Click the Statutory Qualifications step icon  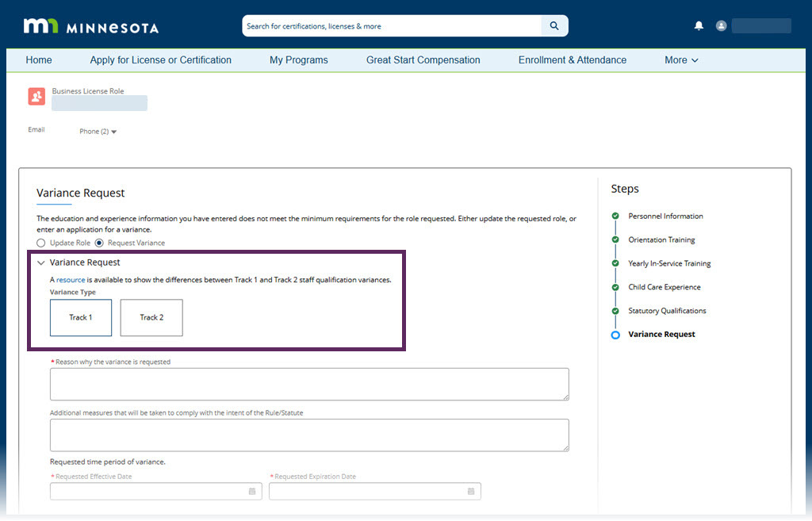pos(615,311)
